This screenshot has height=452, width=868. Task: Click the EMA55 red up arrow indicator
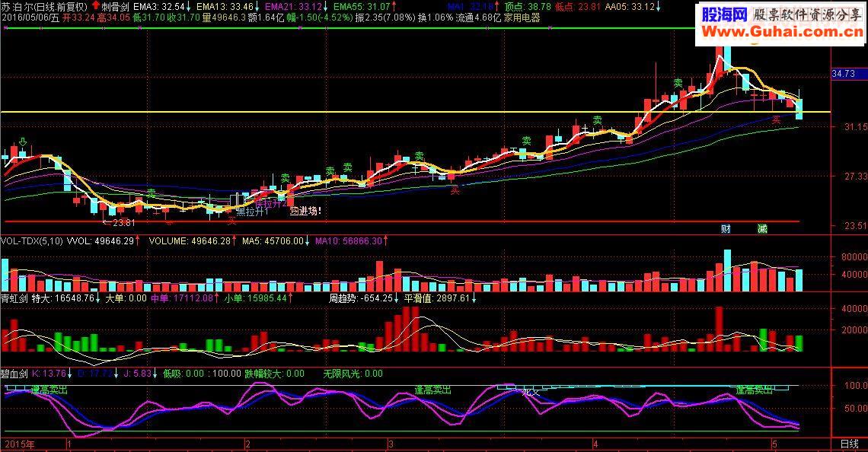click(x=394, y=7)
